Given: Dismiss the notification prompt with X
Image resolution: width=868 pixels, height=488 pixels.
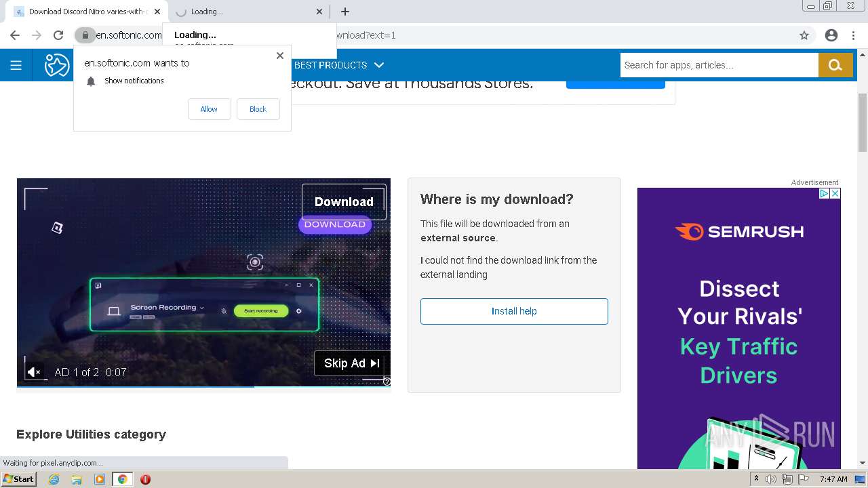Looking at the screenshot, I should [x=280, y=56].
